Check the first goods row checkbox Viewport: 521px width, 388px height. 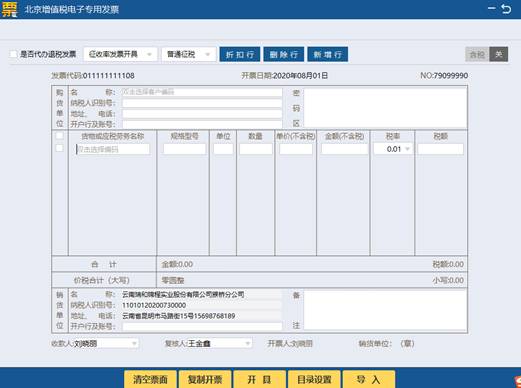(59, 148)
